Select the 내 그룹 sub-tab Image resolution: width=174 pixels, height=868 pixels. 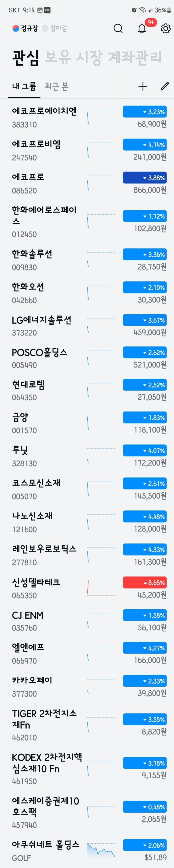pos(24,87)
